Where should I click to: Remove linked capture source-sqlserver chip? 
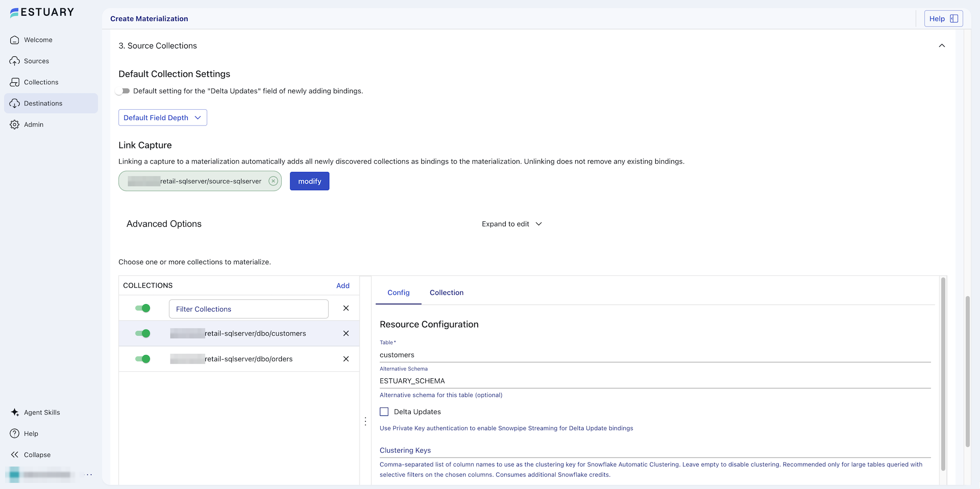(x=273, y=181)
